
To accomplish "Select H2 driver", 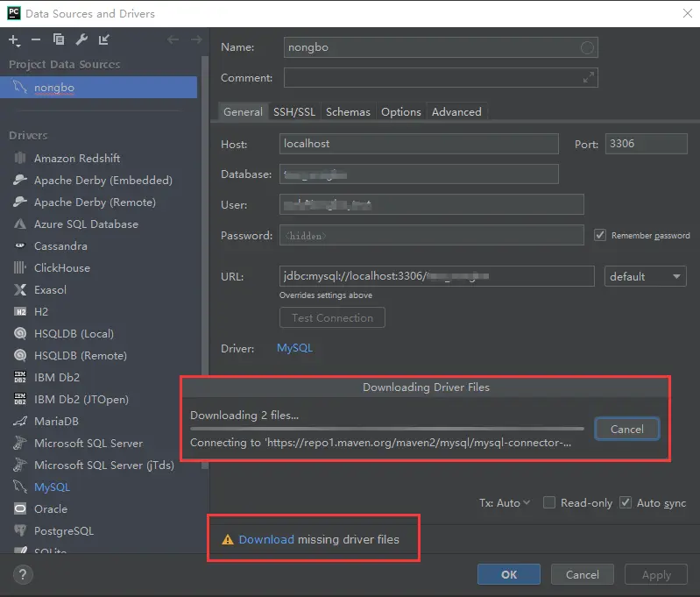I will point(99,311).
